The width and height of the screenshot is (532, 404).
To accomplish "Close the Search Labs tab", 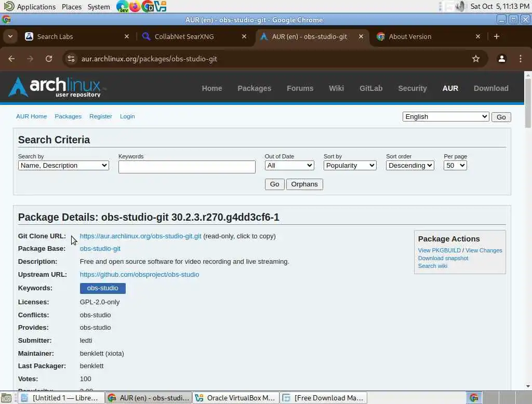I will [127, 36].
